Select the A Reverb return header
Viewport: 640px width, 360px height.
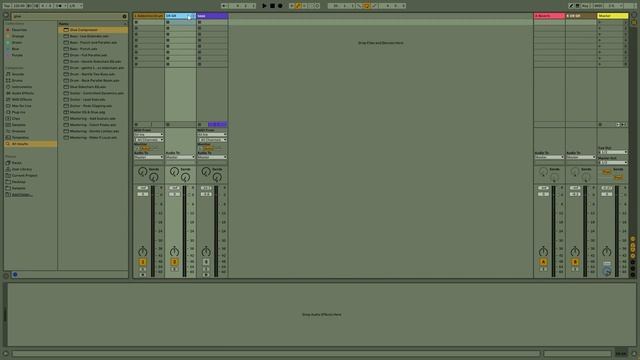click(549, 16)
